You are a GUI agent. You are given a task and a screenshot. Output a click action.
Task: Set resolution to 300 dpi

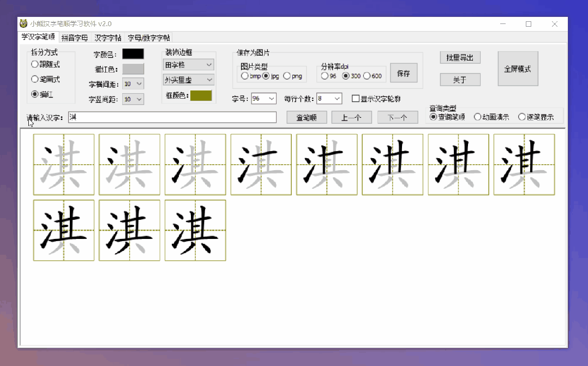[351, 76]
